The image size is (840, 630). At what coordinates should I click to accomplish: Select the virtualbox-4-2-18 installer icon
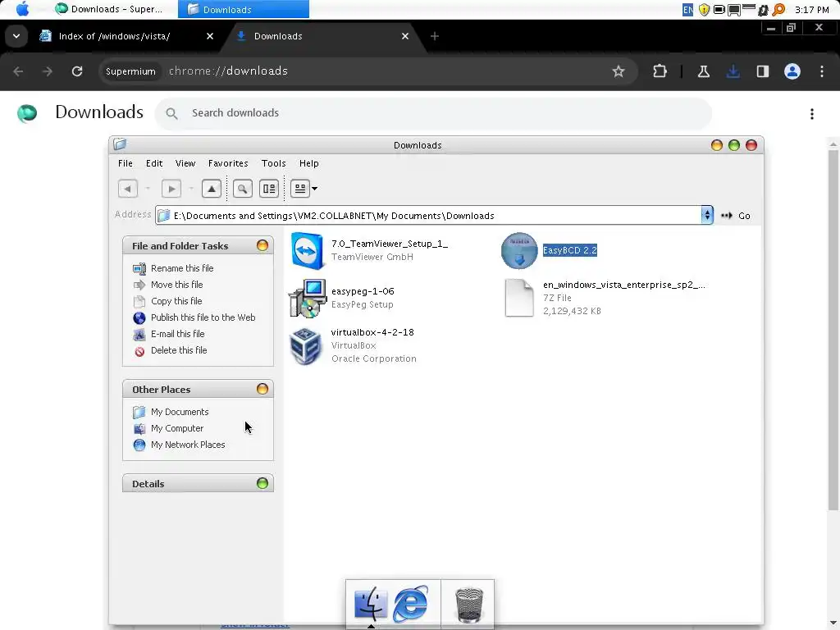pyautogui.click(x=305, y=345)
